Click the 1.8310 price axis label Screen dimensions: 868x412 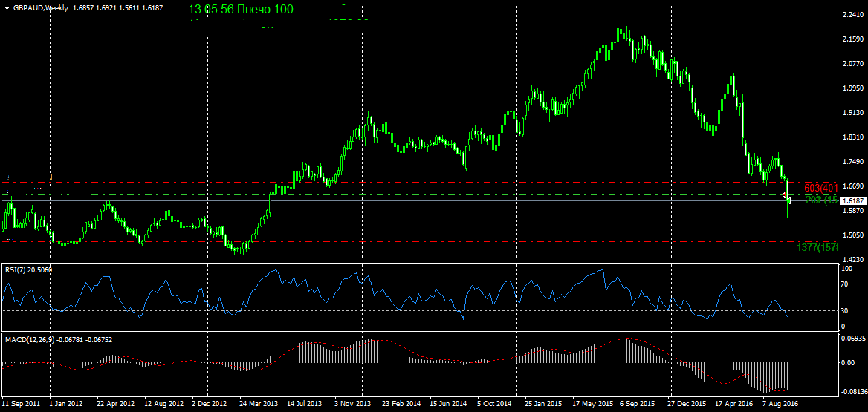(x=853, y=137)
